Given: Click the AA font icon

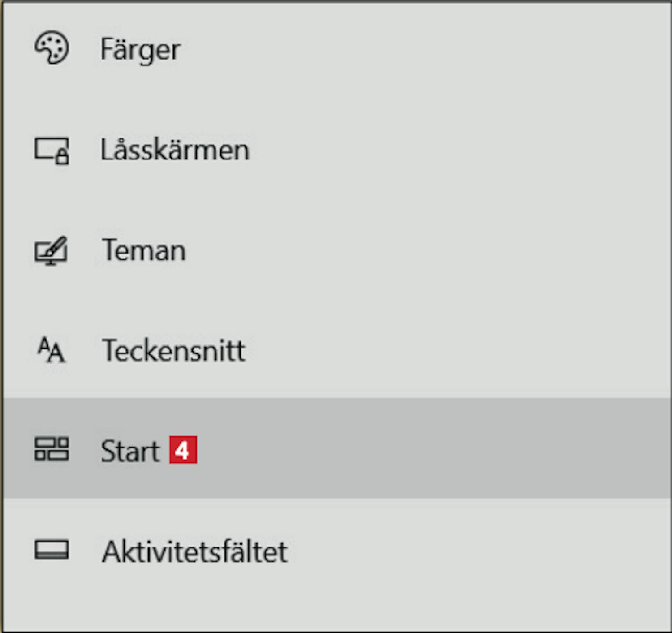Looking at the screenshot, I should tap(52, 350).
